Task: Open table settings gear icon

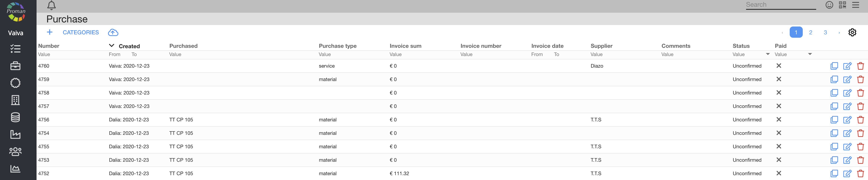Action: (x=852, y=32)
